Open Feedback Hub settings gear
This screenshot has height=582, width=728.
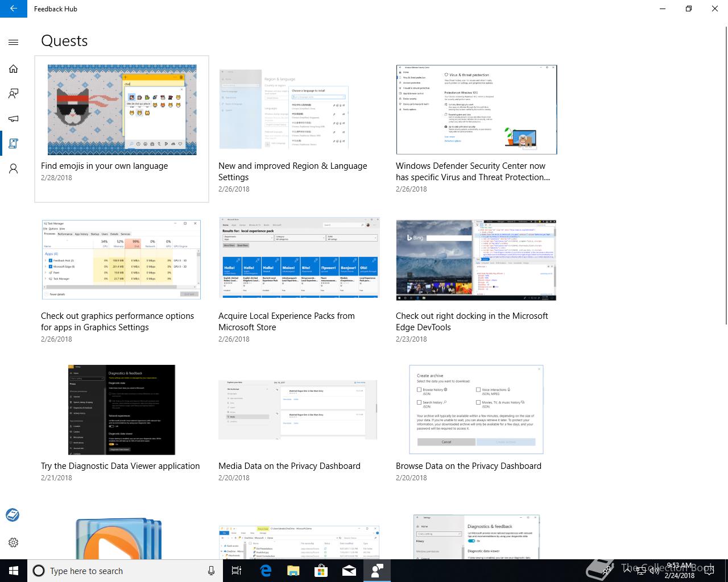[14, 542]
